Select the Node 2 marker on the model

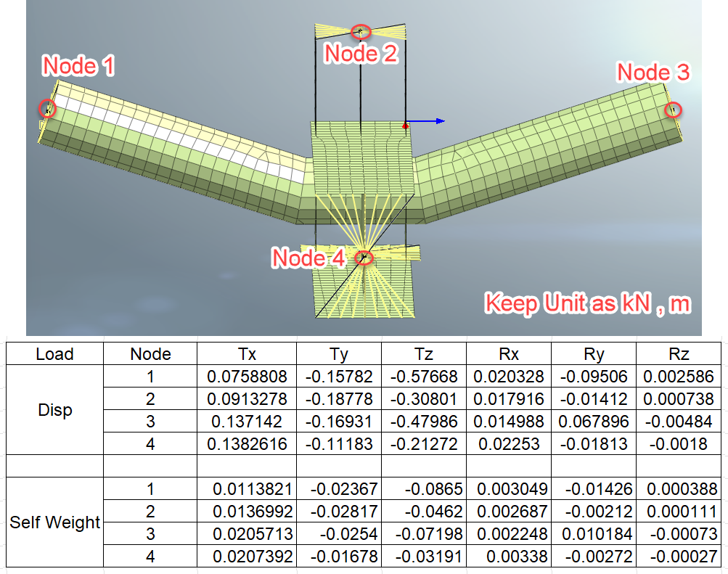pos(359,32)
